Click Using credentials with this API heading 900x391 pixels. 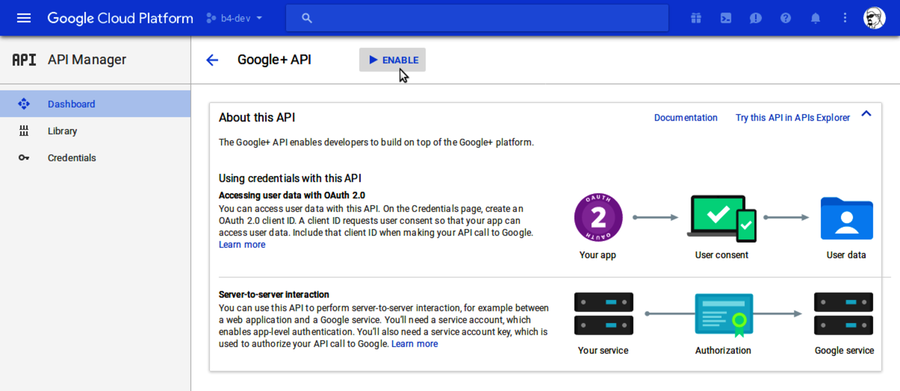point(290,179)
